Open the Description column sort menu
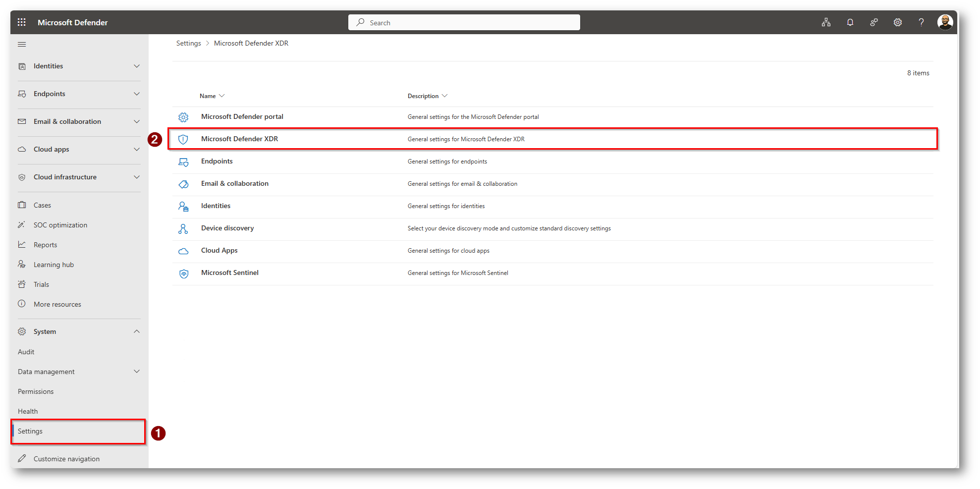Screen dimensions: 980x489 coord(427,96)
